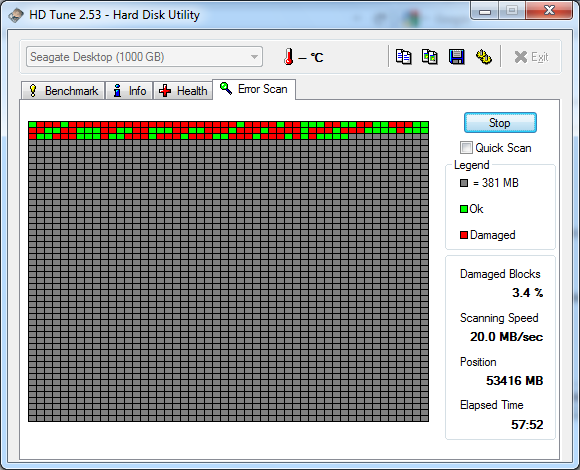The width and height of the screenshot is (580, 470).
Task: Click the magnifier icon on Error Scan tab
Action: [x=226, y=88]
